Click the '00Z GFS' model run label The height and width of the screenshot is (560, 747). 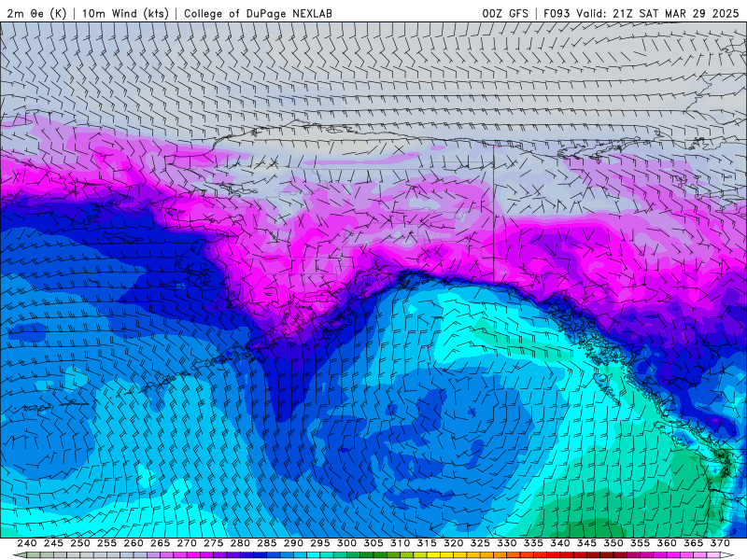pyautogui.click(x=505, y=13)
